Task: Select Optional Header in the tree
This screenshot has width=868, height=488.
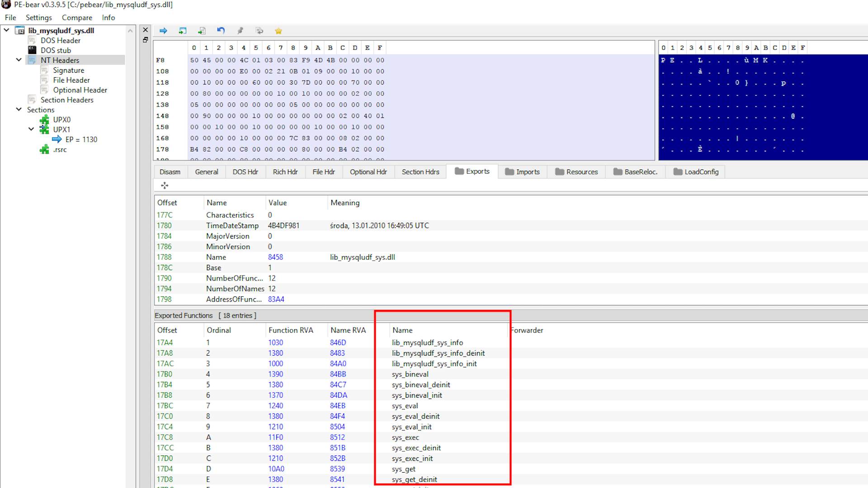Action: point(80,90)
